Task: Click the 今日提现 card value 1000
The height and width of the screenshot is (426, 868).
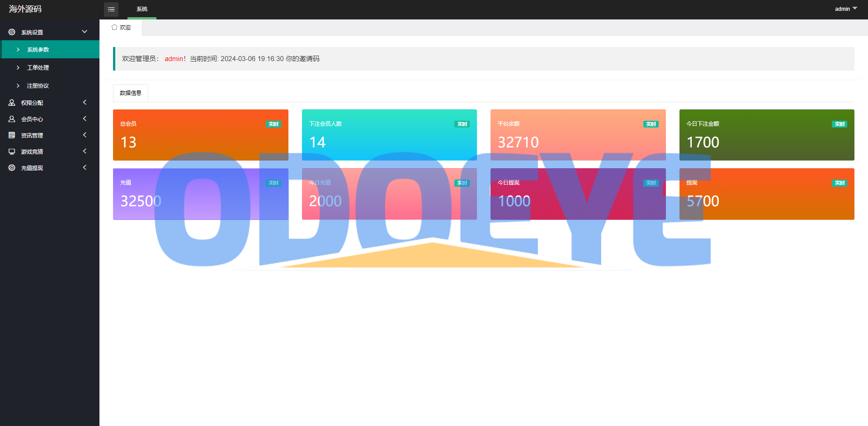Action: (514, 201)
